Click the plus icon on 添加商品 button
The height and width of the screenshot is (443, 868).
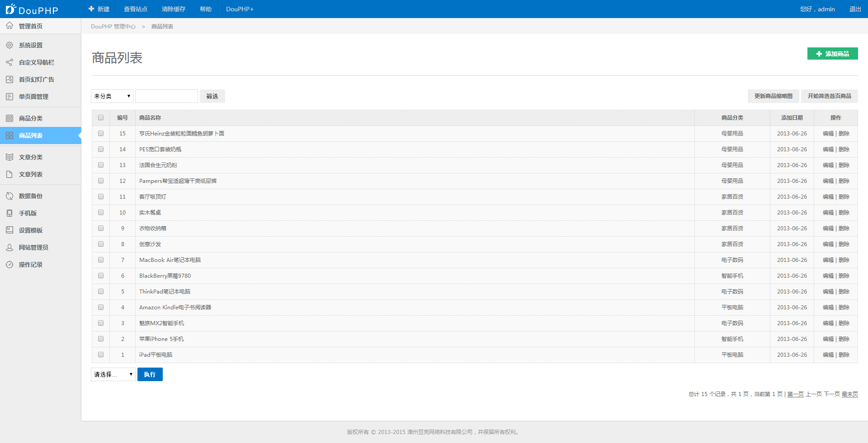pos(819,54)
